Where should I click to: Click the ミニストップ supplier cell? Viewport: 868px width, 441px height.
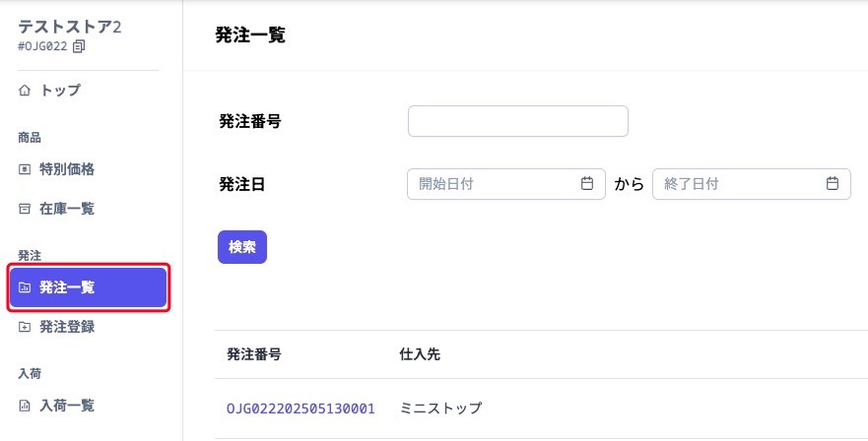[x=441, y=409]
